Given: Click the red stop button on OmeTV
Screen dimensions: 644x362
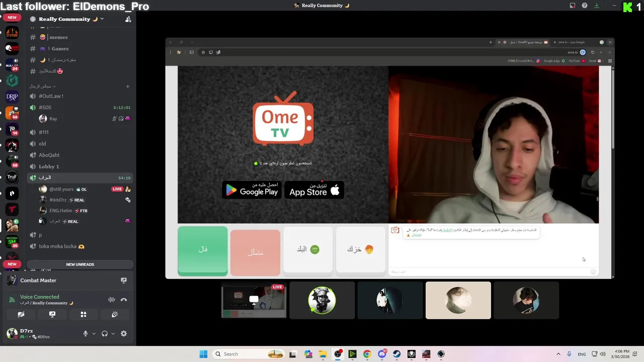Looking at the screenshot, I should click(255, 252).
